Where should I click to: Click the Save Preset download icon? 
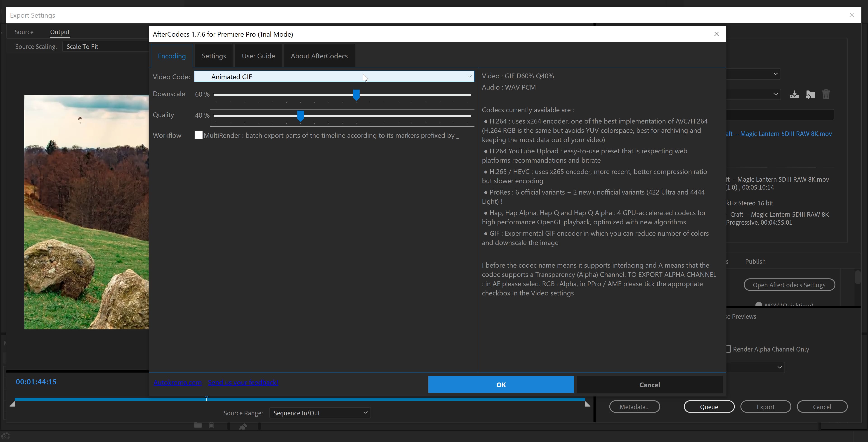(794, 94)
